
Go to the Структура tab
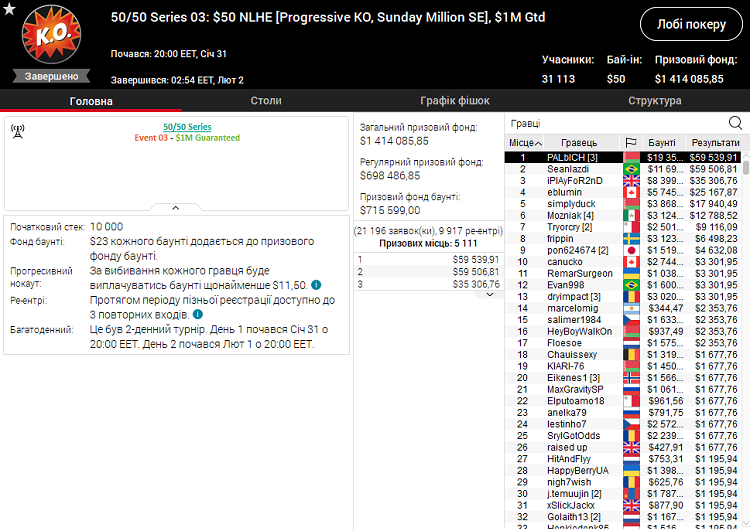tap(654, 101)
